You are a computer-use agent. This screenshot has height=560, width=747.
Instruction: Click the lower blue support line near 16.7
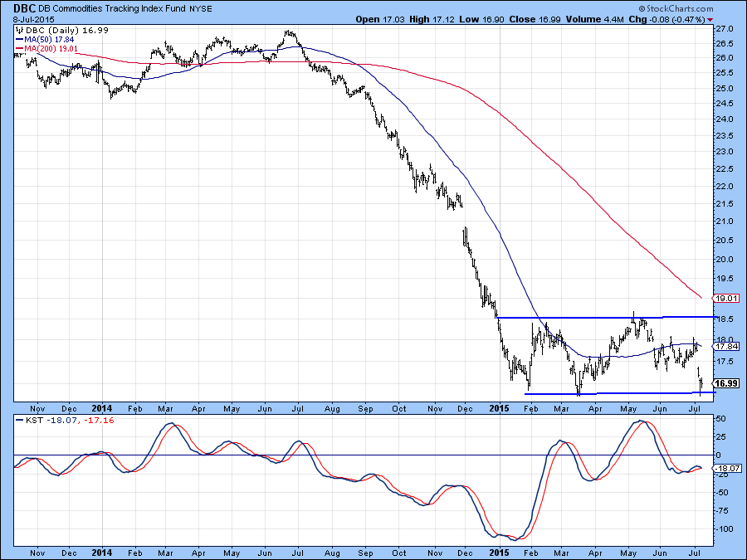[x=619, y=393]
